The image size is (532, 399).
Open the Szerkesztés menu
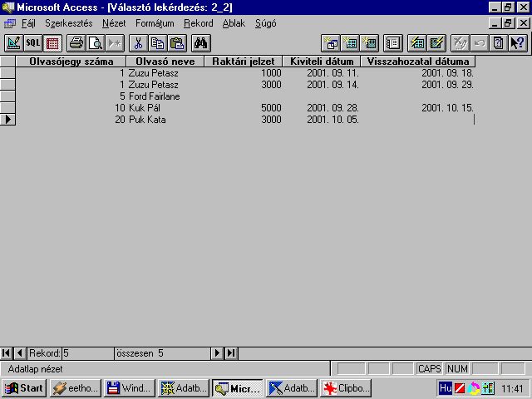[x=68, y=23]
